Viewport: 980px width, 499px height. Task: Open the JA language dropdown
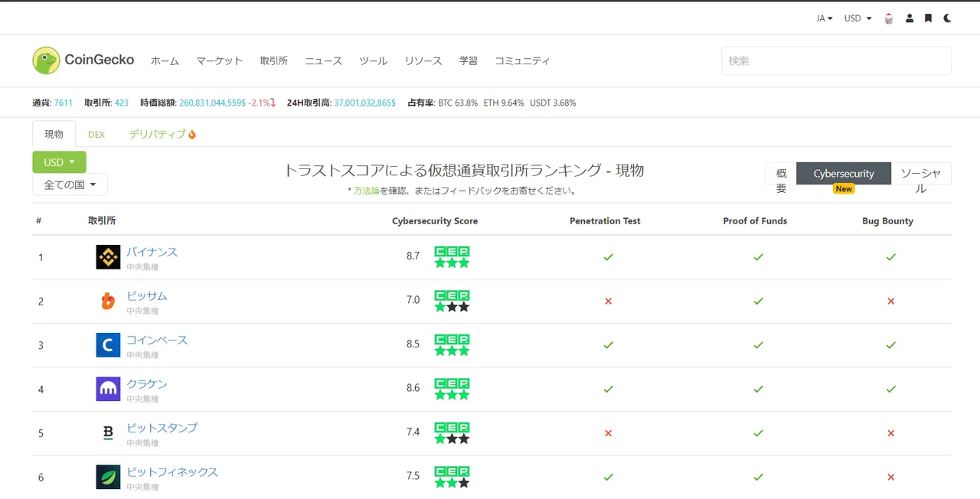click(x=825, y=18)
